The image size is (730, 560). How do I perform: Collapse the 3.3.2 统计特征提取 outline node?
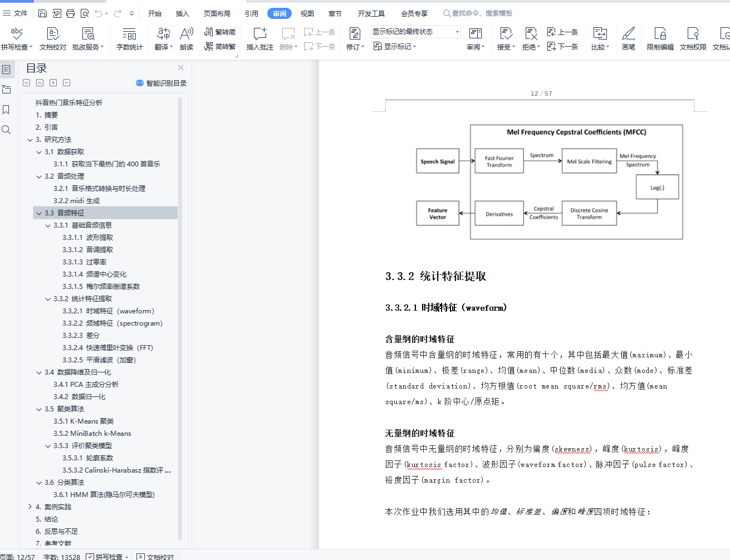[48, 299]
